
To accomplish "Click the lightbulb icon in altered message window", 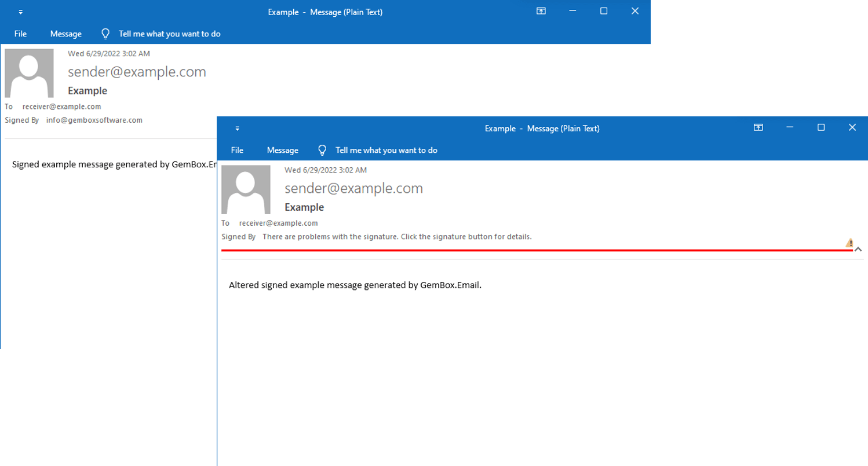I will 323,150.
